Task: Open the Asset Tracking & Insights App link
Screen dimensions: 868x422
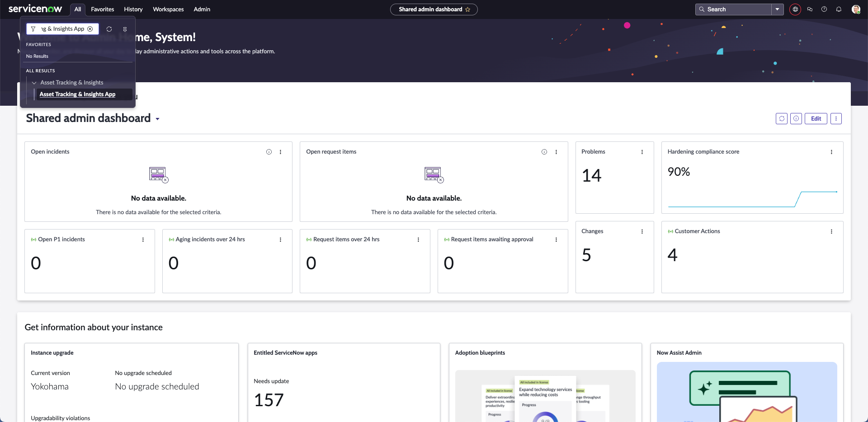Action: tap(77, 94)
